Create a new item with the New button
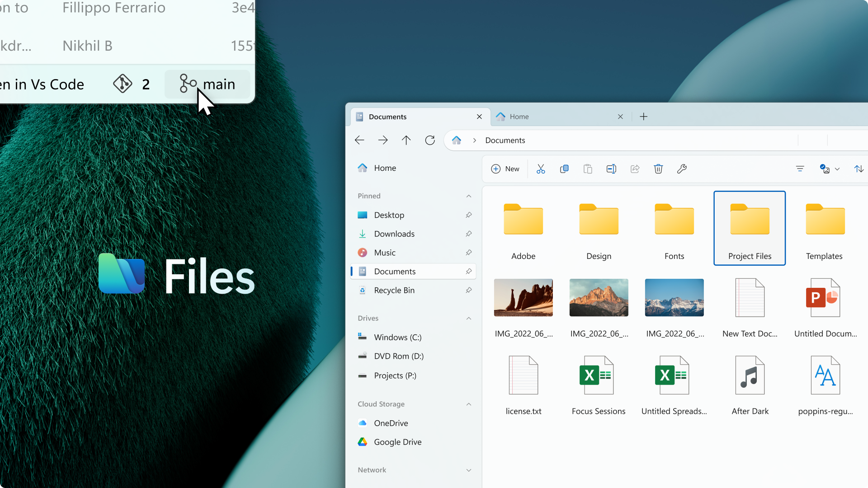 [505, 169]
